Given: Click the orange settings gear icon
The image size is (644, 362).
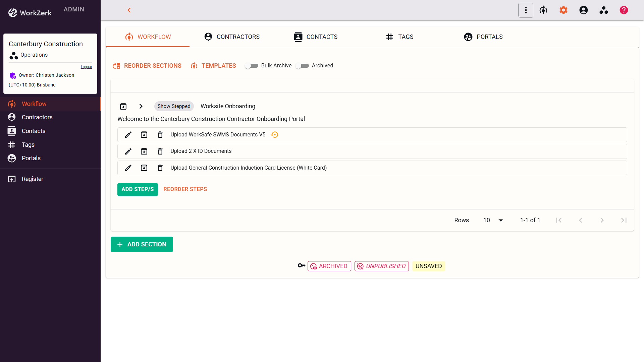Looking at the screenshot, I should pos(563,10).
